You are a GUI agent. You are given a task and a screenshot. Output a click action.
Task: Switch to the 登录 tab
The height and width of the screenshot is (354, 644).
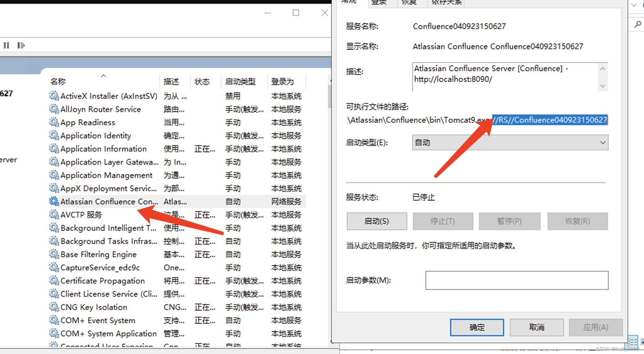379,3
